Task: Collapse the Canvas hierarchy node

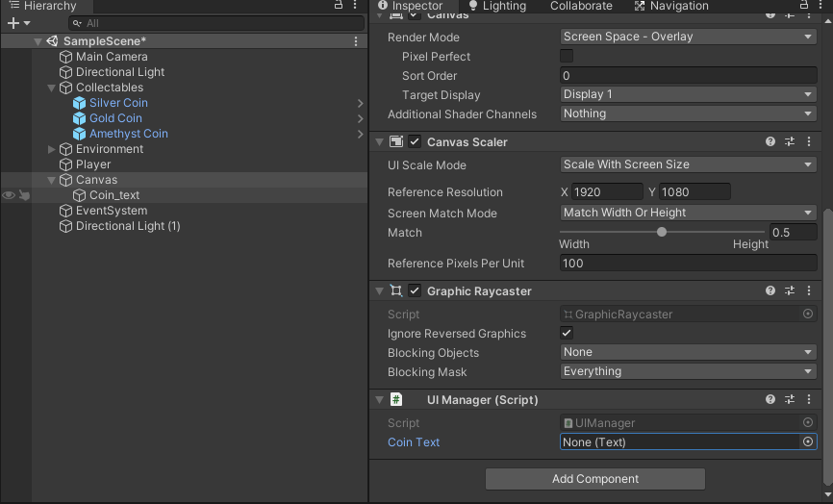Action: 51,180
